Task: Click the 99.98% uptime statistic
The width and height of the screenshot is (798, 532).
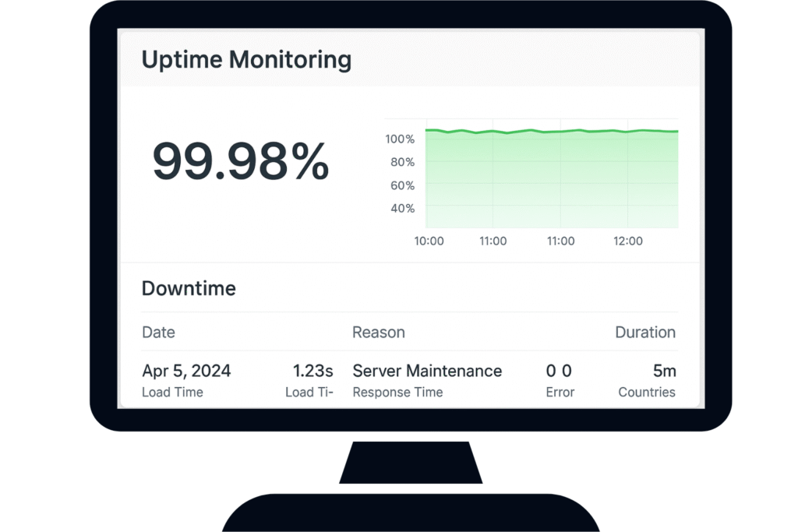Action: tap(239, 163)
